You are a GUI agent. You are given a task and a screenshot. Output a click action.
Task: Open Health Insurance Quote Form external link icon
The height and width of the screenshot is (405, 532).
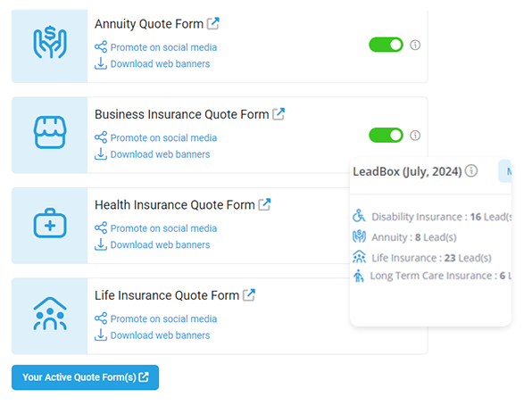coord(264,204)
